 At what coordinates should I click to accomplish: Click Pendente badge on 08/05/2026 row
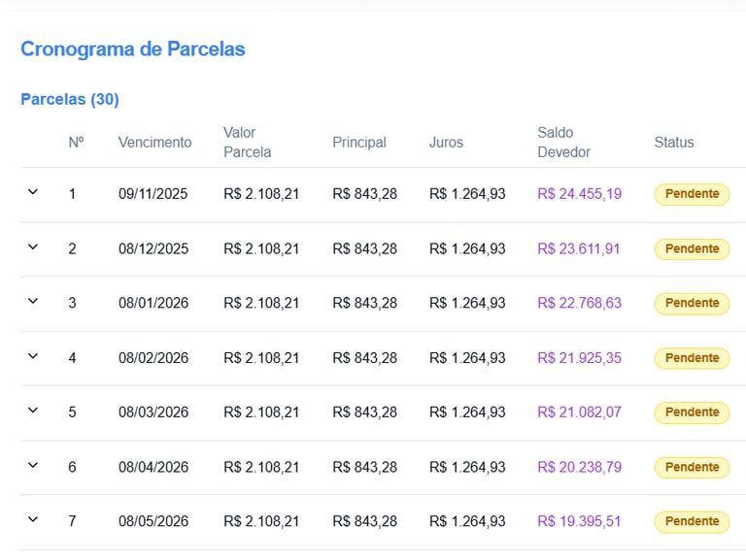click(x=692, y=521)
